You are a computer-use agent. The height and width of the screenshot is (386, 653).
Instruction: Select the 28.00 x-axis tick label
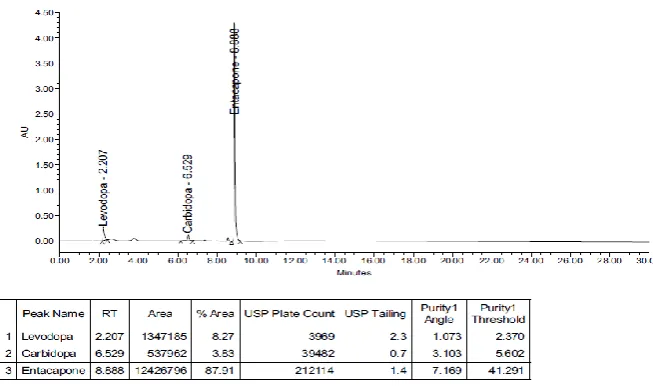pos(609,261)
